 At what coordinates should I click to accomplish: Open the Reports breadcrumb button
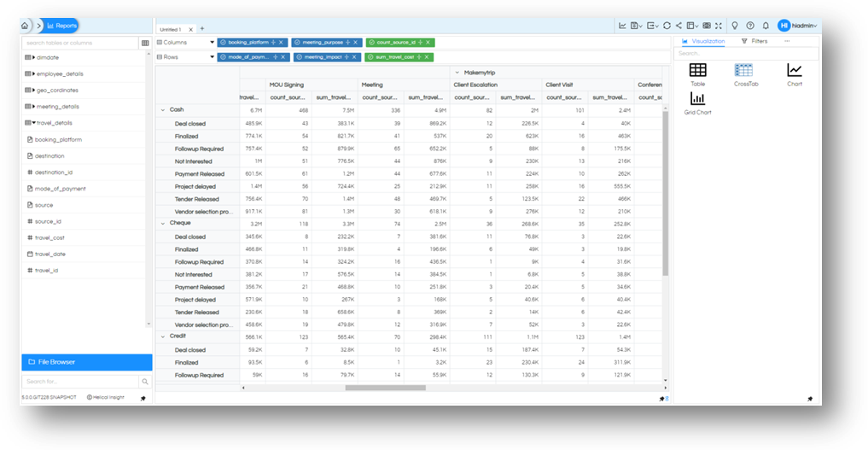coord(61,26)
